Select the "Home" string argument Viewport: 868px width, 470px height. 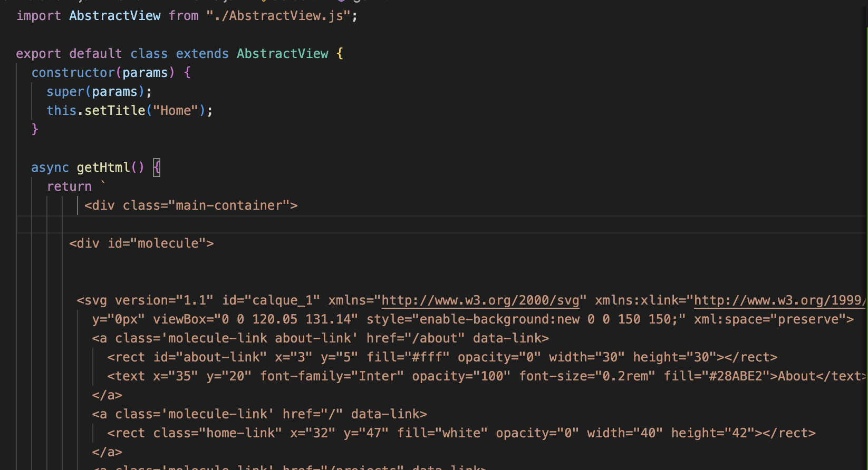[176, 111]
